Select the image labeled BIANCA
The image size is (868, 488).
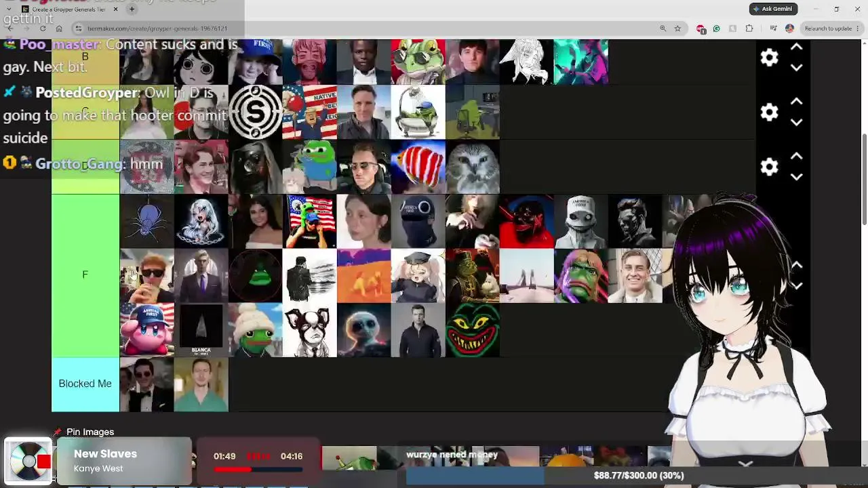(x=201, y=330)
